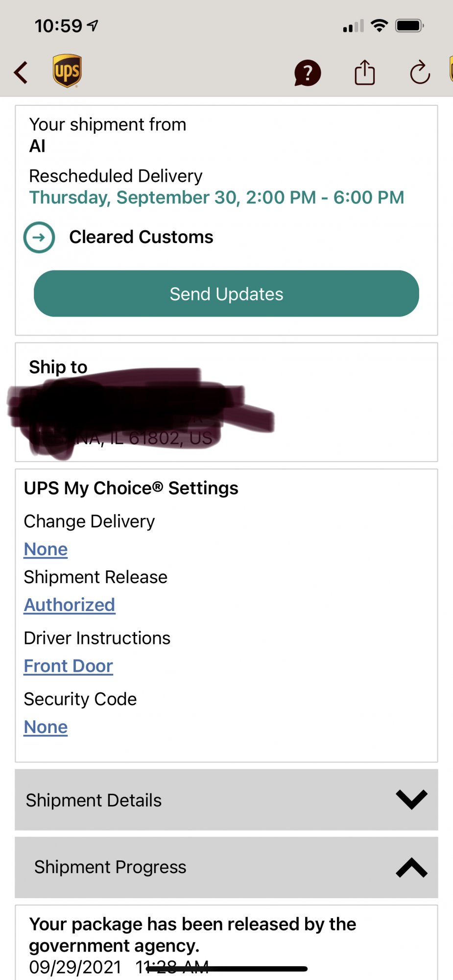Open the Shipment Release Authorized link
This screenshot has height=980, width=453.
point(70,605)
